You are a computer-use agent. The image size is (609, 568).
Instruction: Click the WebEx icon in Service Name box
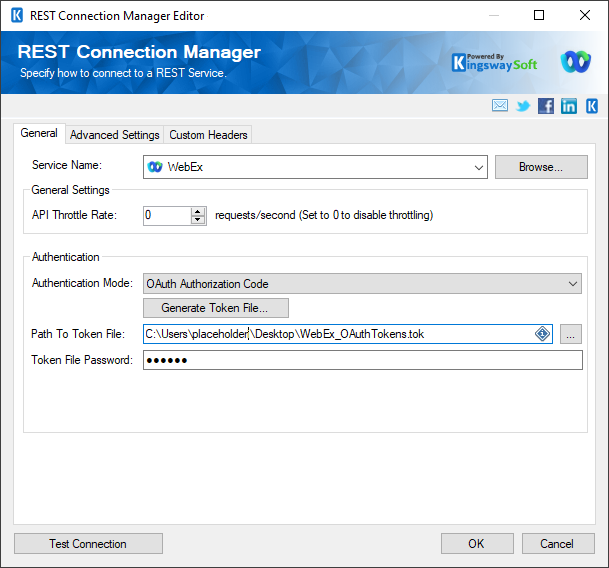(x=155, y=167)
